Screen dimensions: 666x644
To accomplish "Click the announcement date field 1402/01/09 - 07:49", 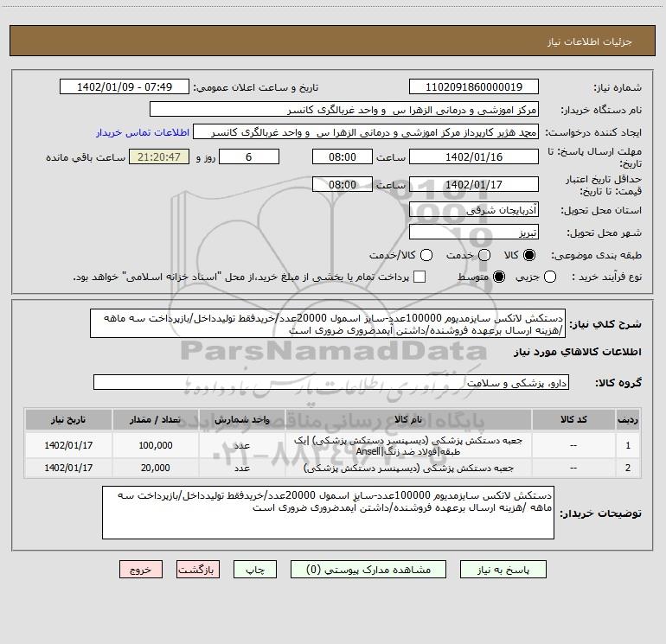I will [125, 86].
